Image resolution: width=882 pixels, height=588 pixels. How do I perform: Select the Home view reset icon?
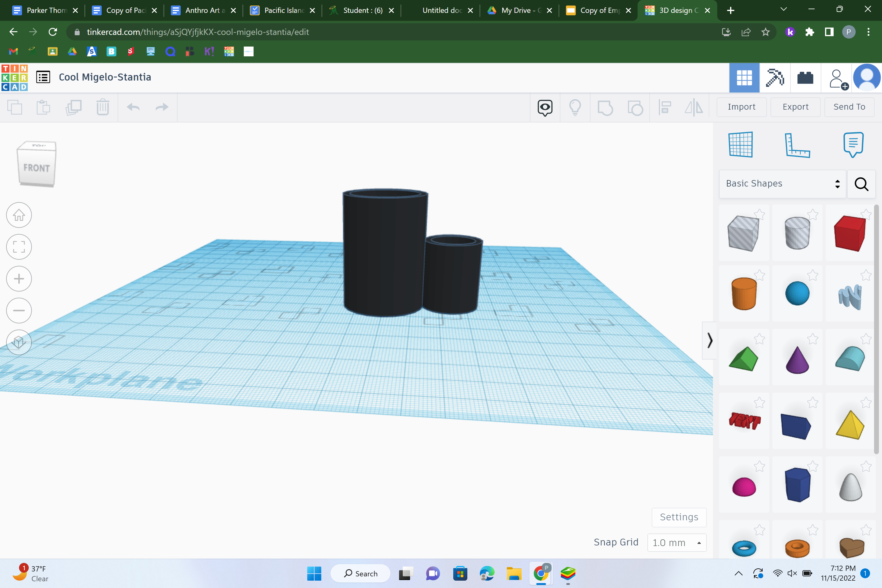(19, 215)
